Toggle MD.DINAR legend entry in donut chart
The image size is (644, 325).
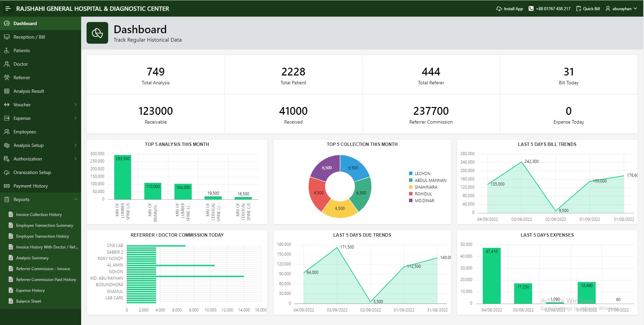(424, 200)
